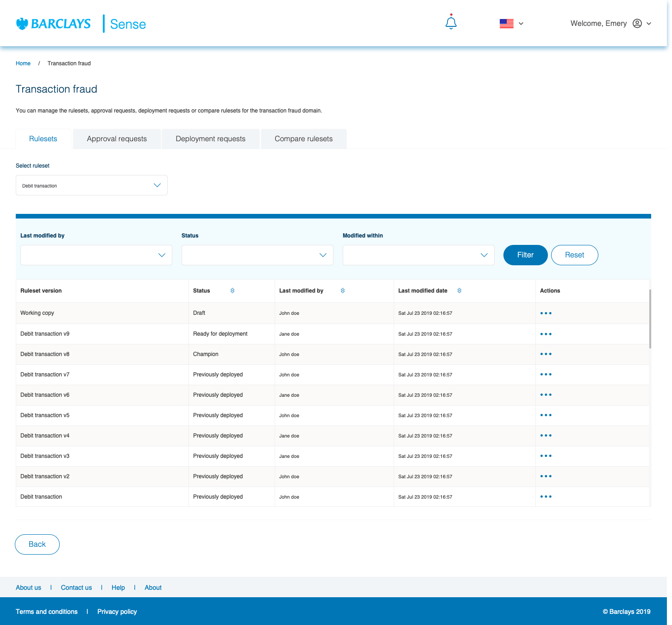This screenshot has width=672, height=625.
Task: Click the date in Working copy row
Action: (x=425, y=313)
